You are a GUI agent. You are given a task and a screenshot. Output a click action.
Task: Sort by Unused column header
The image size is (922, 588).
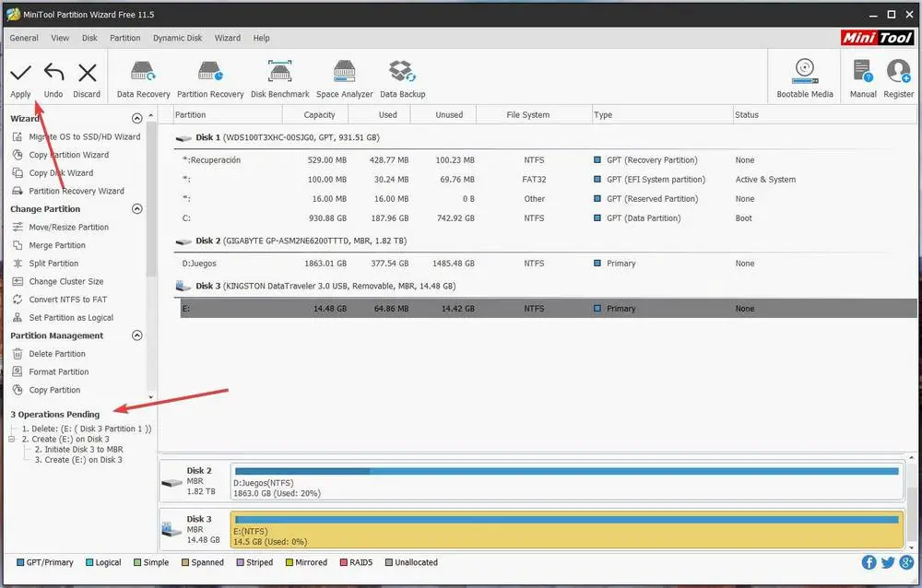tap(444, 114)
